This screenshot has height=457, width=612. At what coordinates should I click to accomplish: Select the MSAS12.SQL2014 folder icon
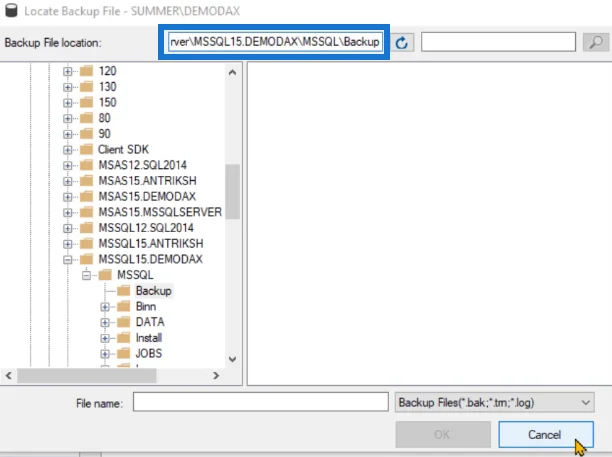coord(87,165)
